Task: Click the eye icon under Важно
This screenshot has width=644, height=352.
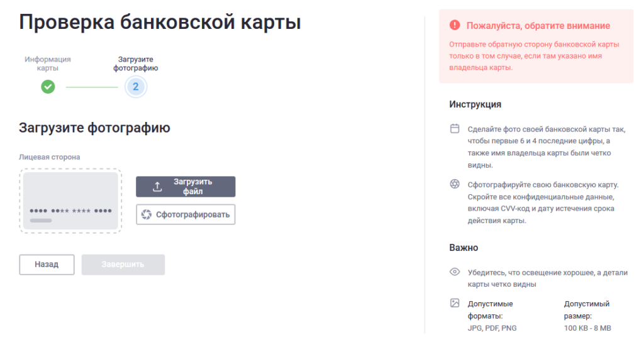Action: pos(455,272)
